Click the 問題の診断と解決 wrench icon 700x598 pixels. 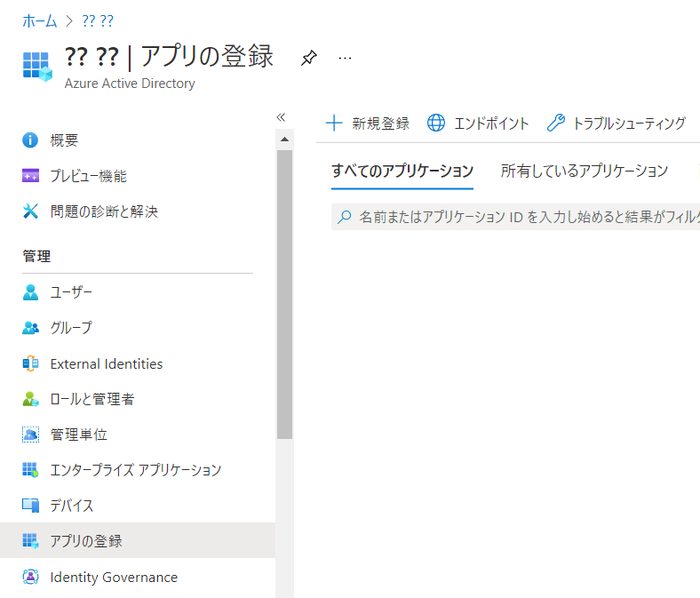(x=30, y=211)
